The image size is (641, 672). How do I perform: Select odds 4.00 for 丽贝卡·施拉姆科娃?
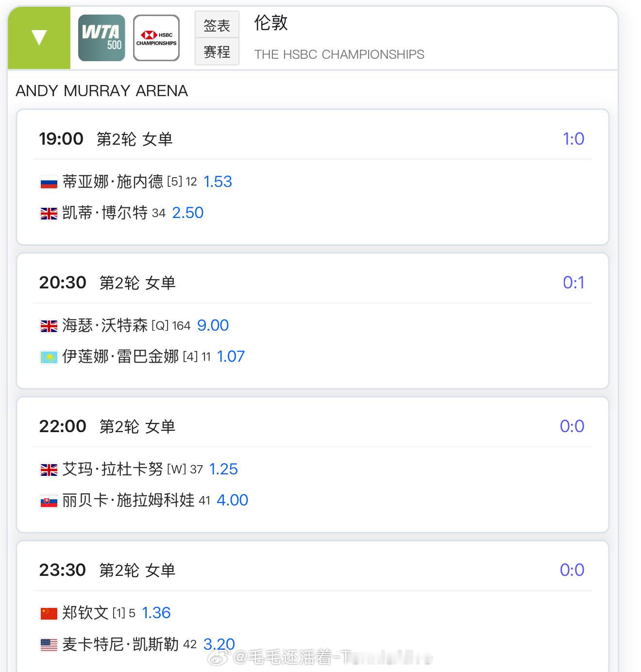click(x=232, y=500)
